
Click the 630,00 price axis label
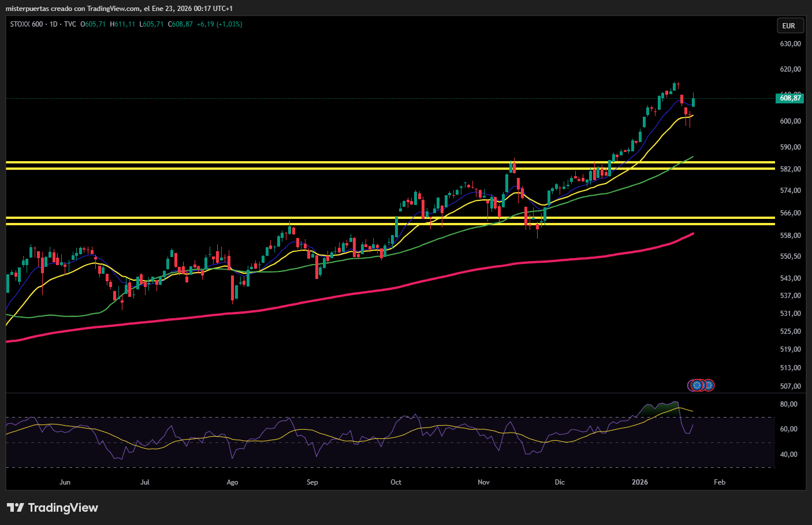pos(790,44)
